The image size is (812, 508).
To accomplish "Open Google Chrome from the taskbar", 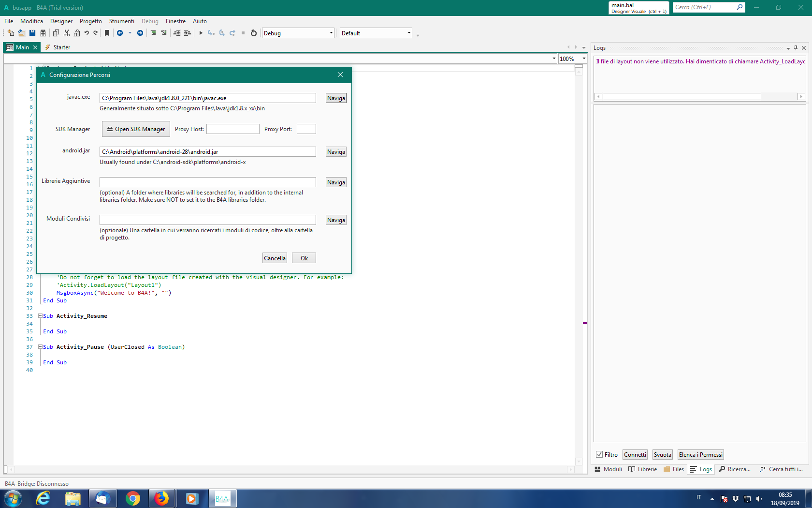I will tap(132, 498).
